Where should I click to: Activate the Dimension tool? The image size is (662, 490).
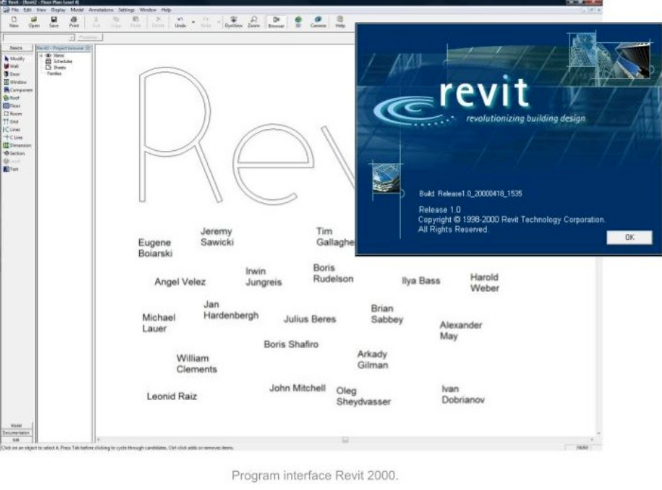(x=17, y=146)
